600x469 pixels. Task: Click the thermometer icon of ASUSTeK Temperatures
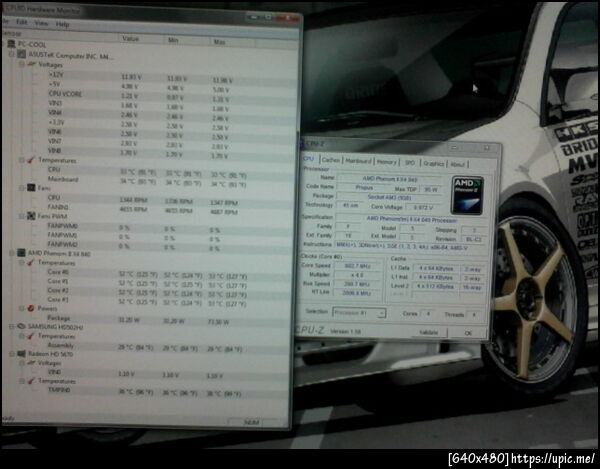pos(31,160)
